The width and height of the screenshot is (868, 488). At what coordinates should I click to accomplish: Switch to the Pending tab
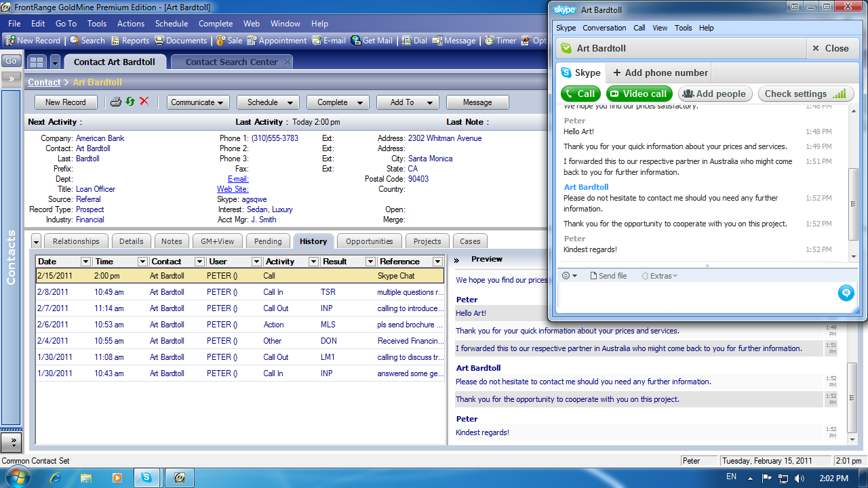coord(268,241)
